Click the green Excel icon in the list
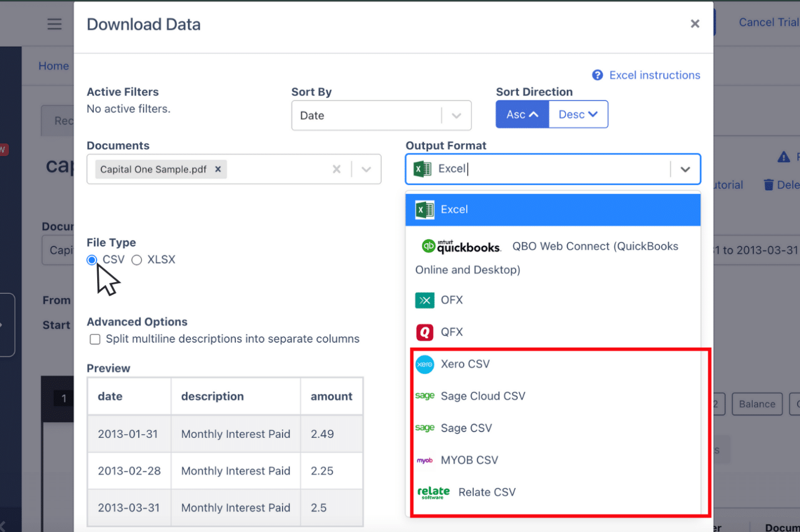 [x=424, y=209]
